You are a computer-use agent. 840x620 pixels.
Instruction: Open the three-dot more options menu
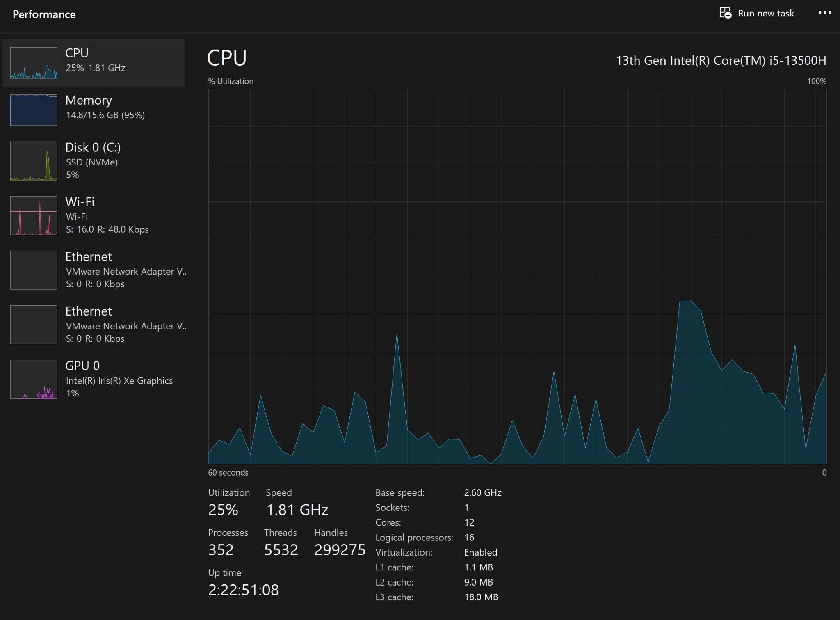click(824, 13)
